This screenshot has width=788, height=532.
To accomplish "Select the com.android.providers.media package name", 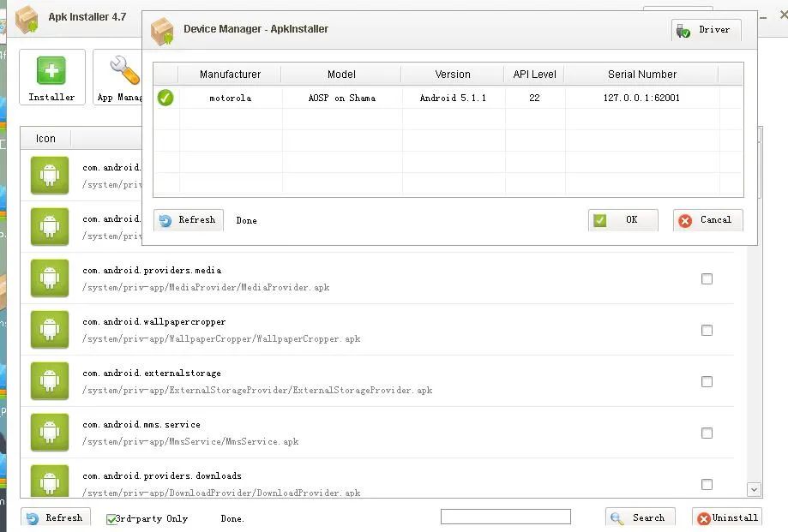I will click(152, 270).
